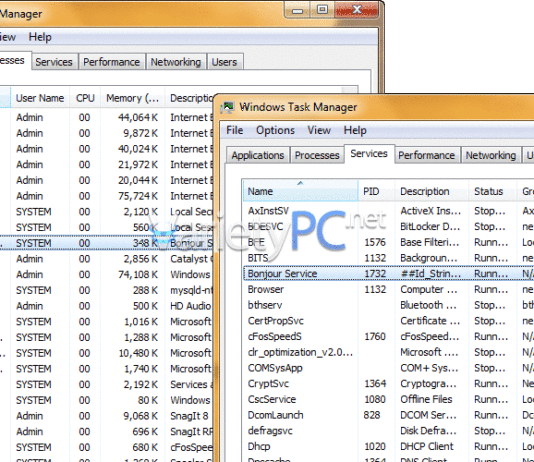Click PID 1576 in the BFE row
The image size is (534, 462).
[375, 242]
